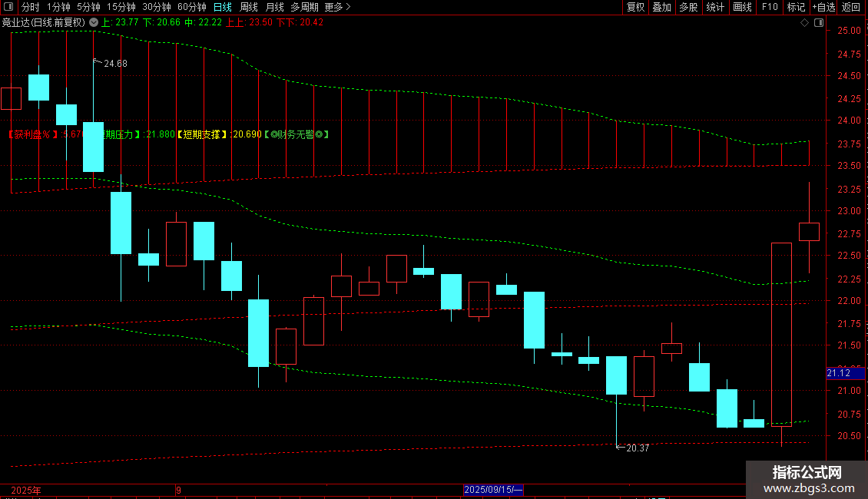868x499 pixels.
Task: Click the 2025年 timeline label
Action: [26, 490]
